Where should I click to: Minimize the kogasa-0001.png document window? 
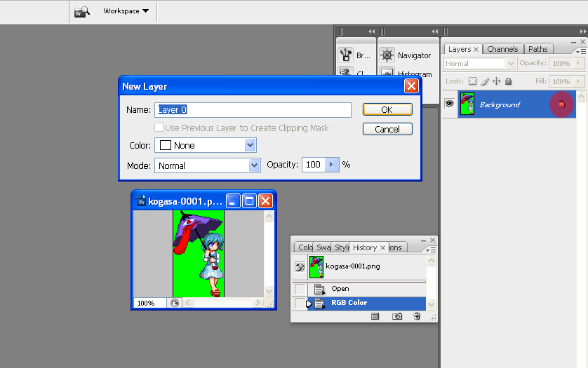point(233,201)
